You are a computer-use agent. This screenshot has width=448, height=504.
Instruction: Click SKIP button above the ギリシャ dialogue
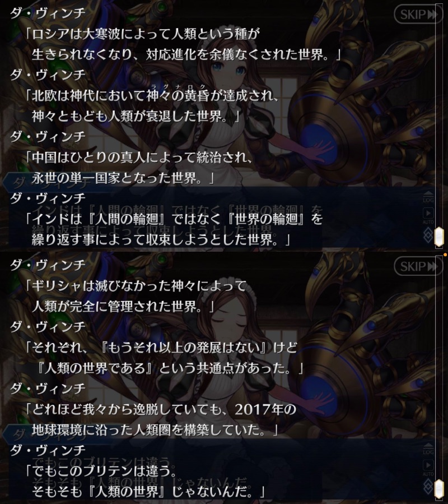(418, 266)
